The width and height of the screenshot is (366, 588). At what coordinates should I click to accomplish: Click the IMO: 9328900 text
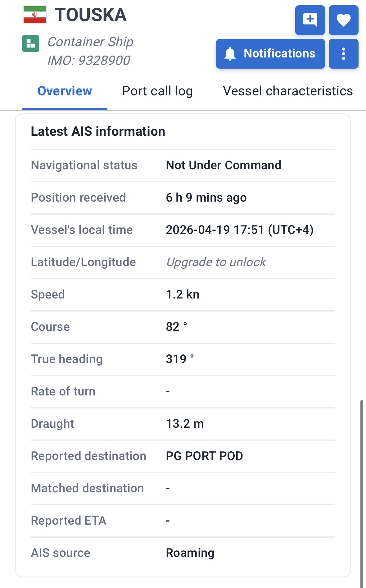[x=89, y=60]
